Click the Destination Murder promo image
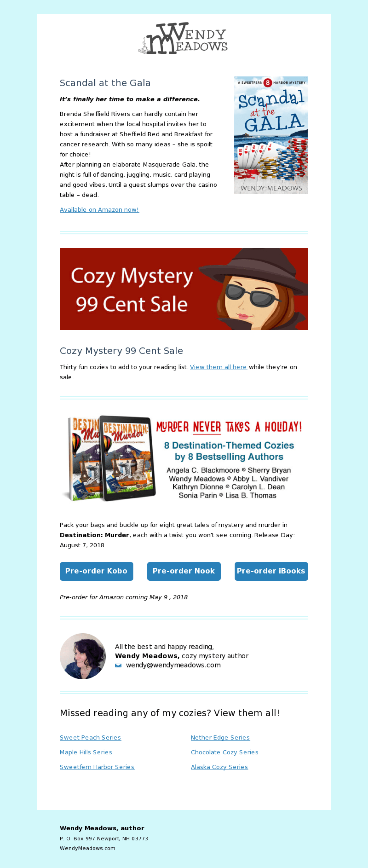Viewport: 368px width, 868px height. coord(184,458)
